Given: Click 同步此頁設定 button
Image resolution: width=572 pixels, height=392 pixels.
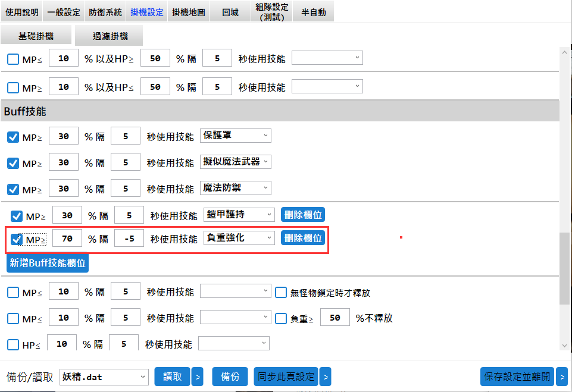Looking at the screenshot, I should 286,377.
